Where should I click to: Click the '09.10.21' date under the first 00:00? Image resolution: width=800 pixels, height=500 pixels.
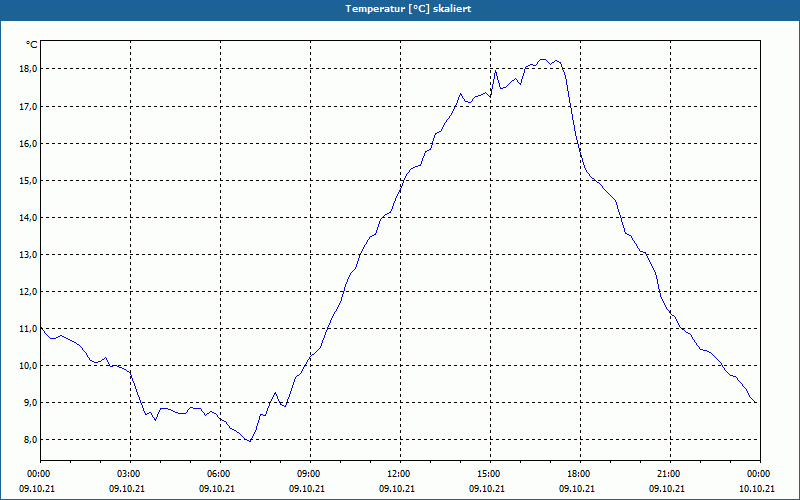pyautogui.click(x=37, y=489)
